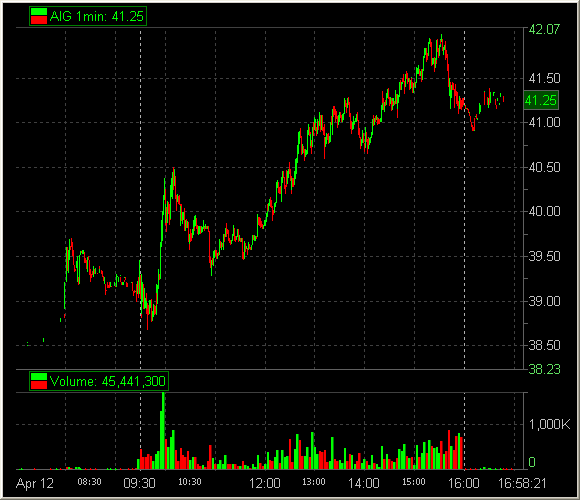The height and width of the screenshot is (500, 580).
Task: Click the current price tag 41.25
Action: point(541,100)
